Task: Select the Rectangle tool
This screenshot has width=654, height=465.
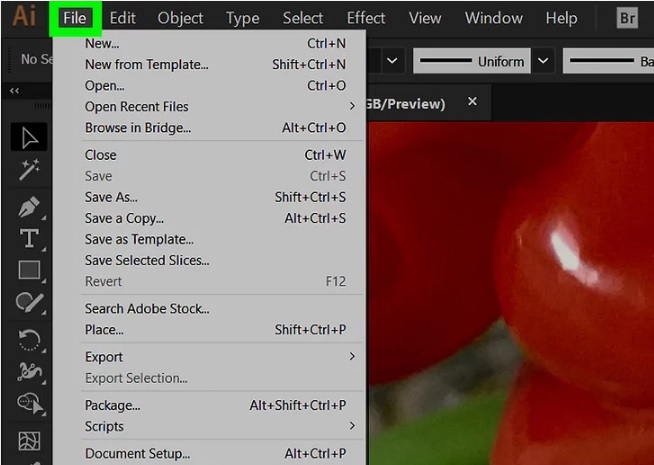Action: pos(29,270)
